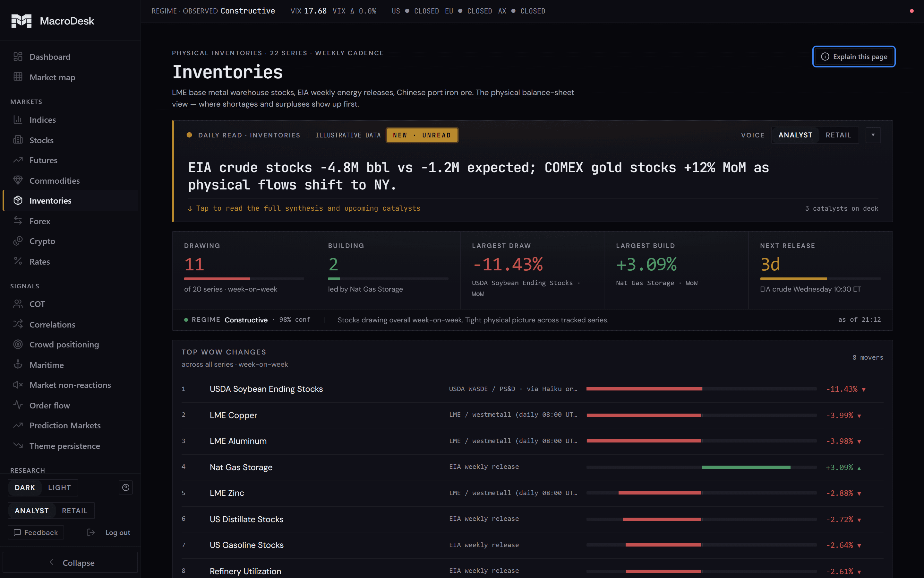Click the Rates percent icon
This screenshot has height=578, width=924.
[x=18, y=261]
